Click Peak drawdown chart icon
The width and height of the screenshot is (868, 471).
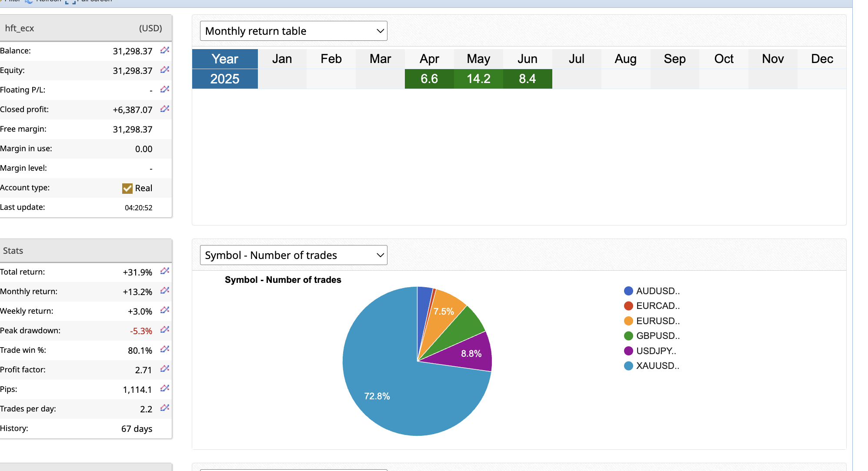pos(164,330)
